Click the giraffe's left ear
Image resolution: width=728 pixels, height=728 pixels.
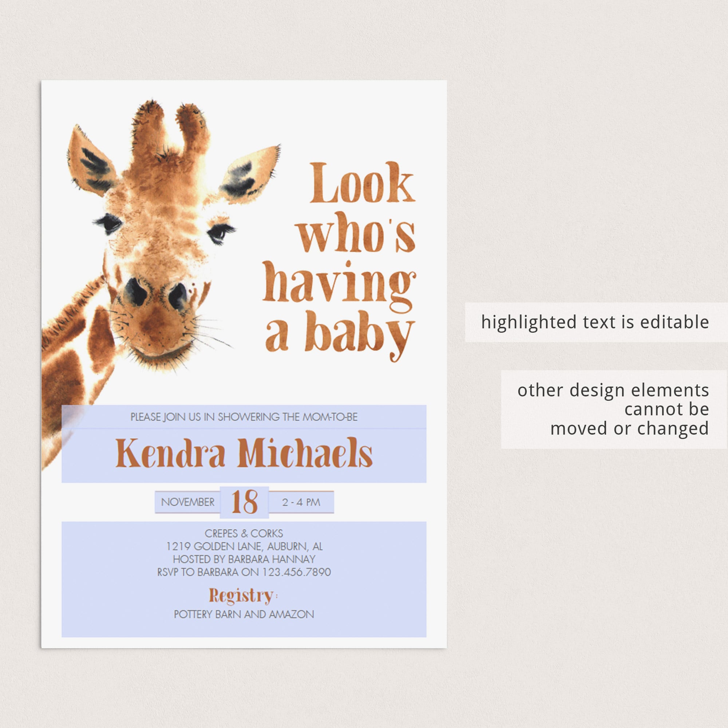92,161
